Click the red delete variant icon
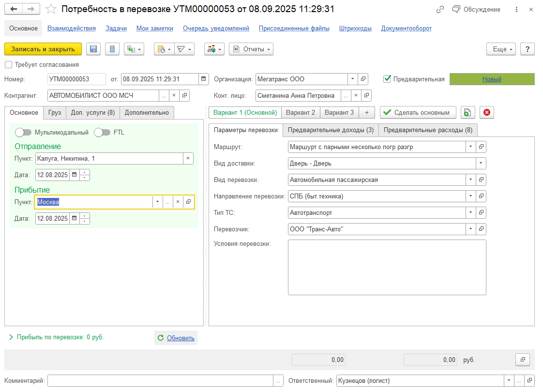 (487, 112)
